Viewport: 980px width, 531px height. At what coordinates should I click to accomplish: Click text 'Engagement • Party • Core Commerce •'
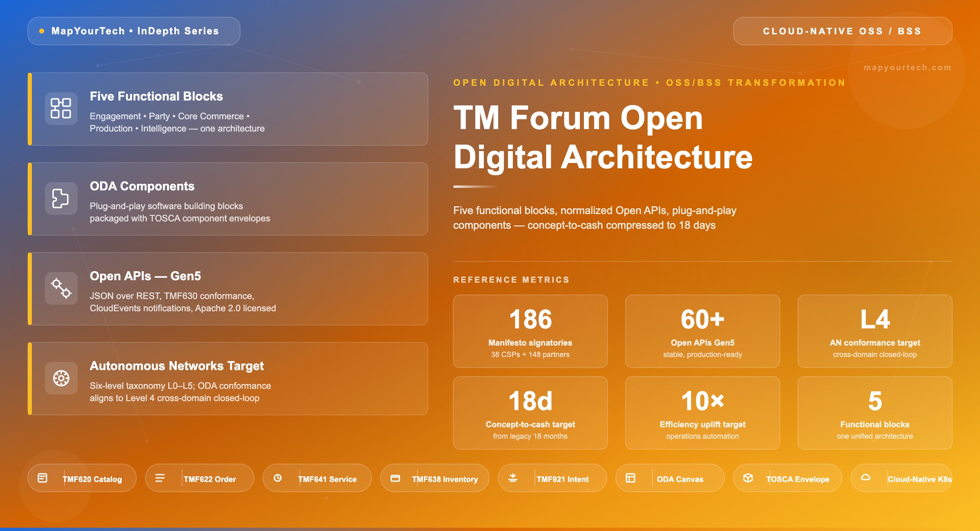pyautogui.click(x=170, y=116)
